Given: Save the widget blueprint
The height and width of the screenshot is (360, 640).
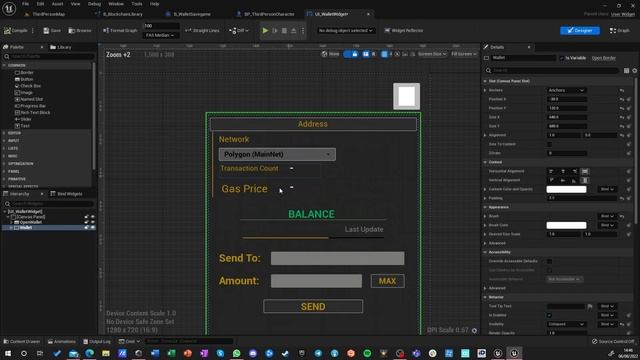Looking at the screenshot, I should [x=52, y=31].
